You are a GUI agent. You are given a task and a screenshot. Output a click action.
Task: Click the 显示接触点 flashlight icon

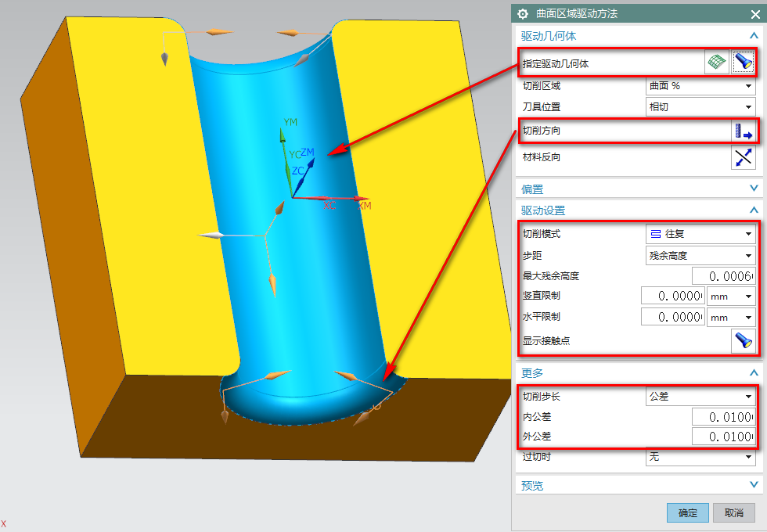743,341
